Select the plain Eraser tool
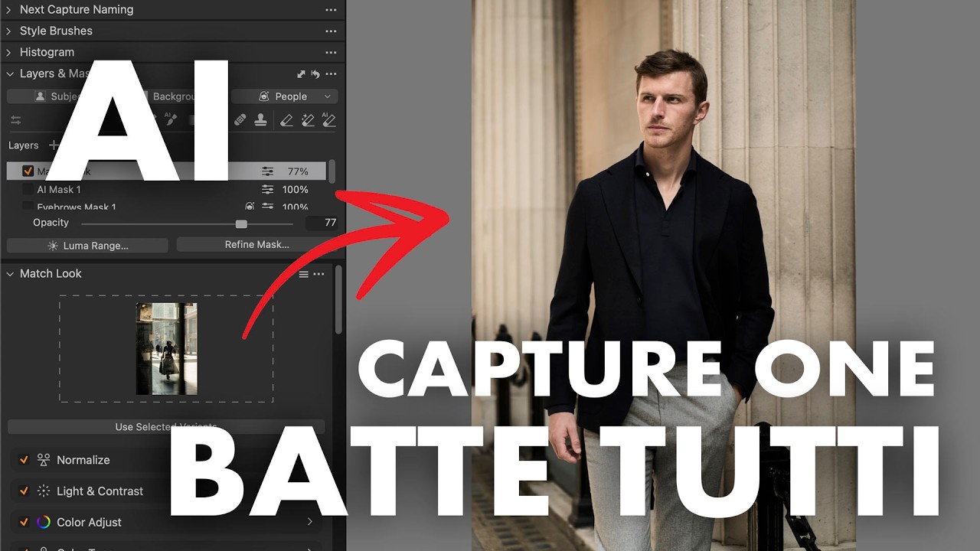Image resolution: width=980 pixels, height=551 pixels. tap(286, 120)
